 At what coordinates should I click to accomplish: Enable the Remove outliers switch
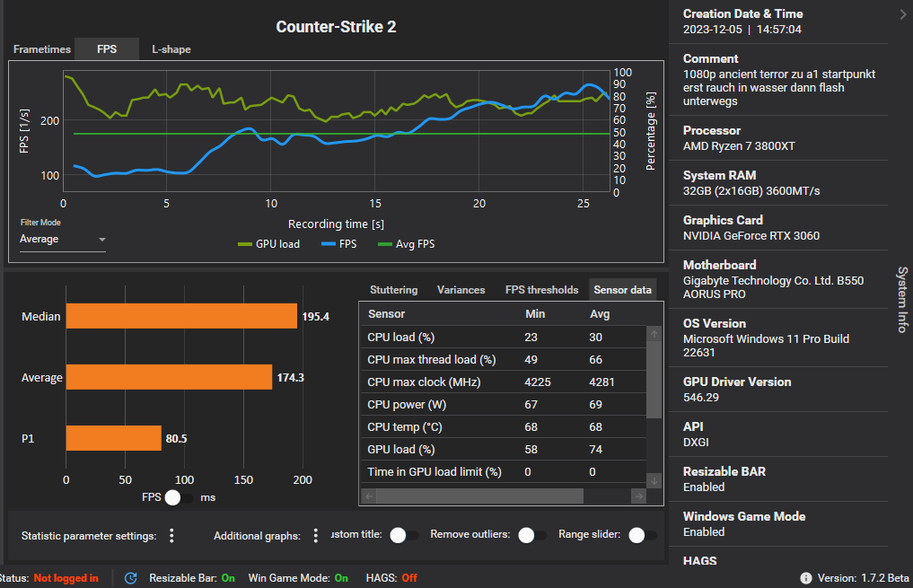(531, 536)
